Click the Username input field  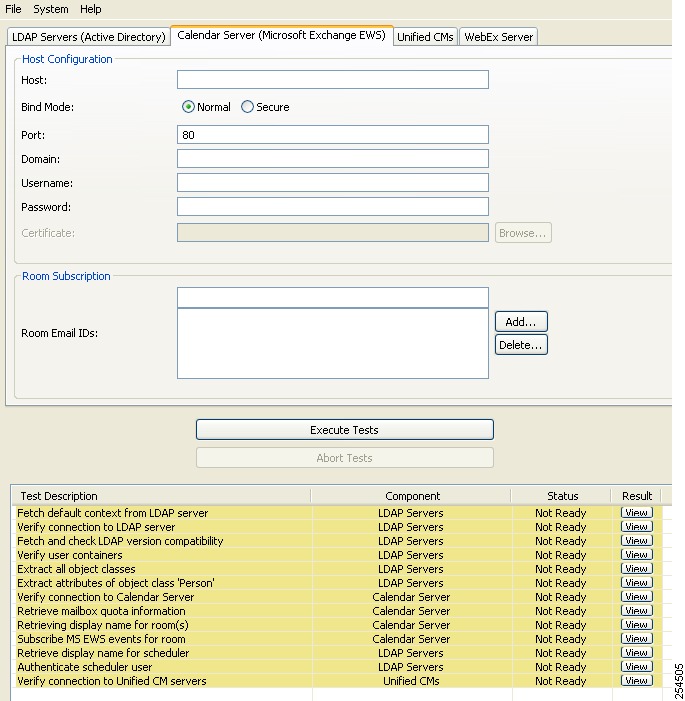333,183
